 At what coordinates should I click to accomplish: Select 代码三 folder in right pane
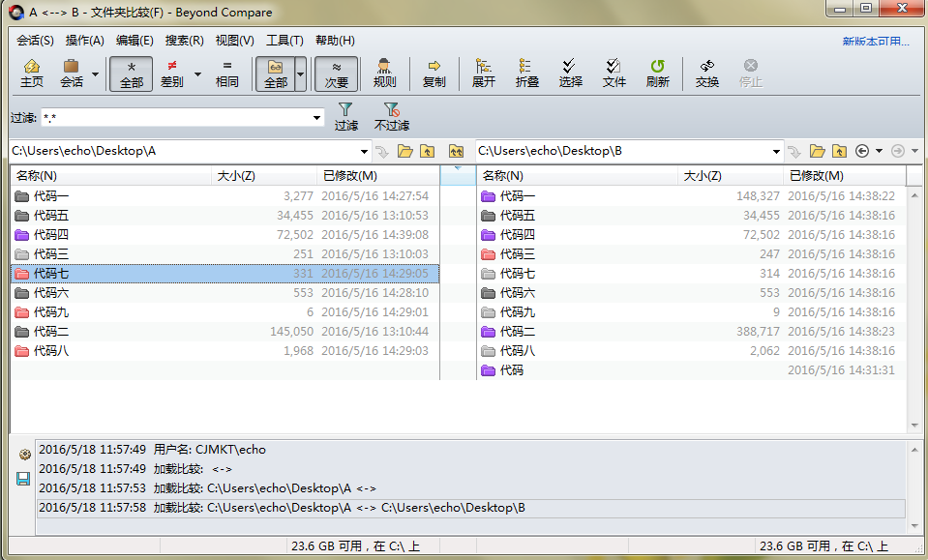pyautogui.click(x=691, y=254)
